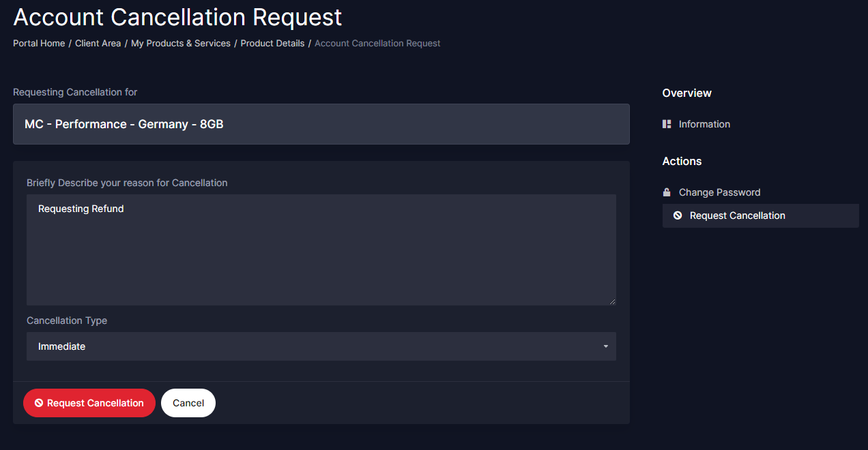This screenshot has width=868, height=450.
Task: Navigate to the Client Area breadcrumb
Action: coord(98,44)
